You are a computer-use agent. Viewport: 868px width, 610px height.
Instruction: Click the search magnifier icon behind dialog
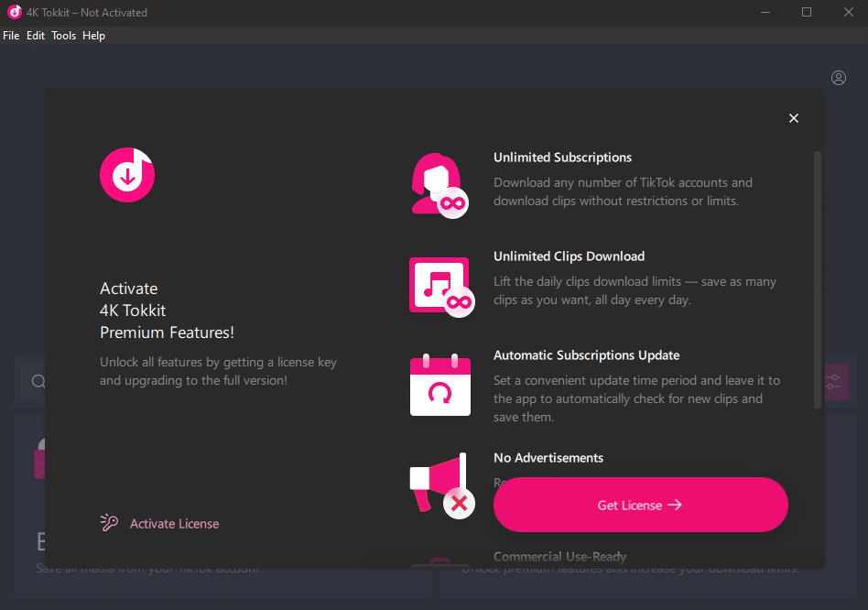[38, 381]
